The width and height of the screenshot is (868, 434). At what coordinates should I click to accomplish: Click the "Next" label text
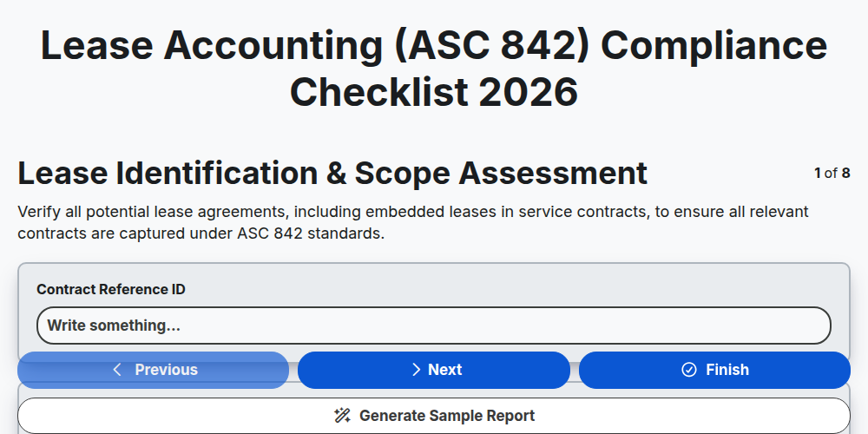pyautogui.click(x=445, y=370)
